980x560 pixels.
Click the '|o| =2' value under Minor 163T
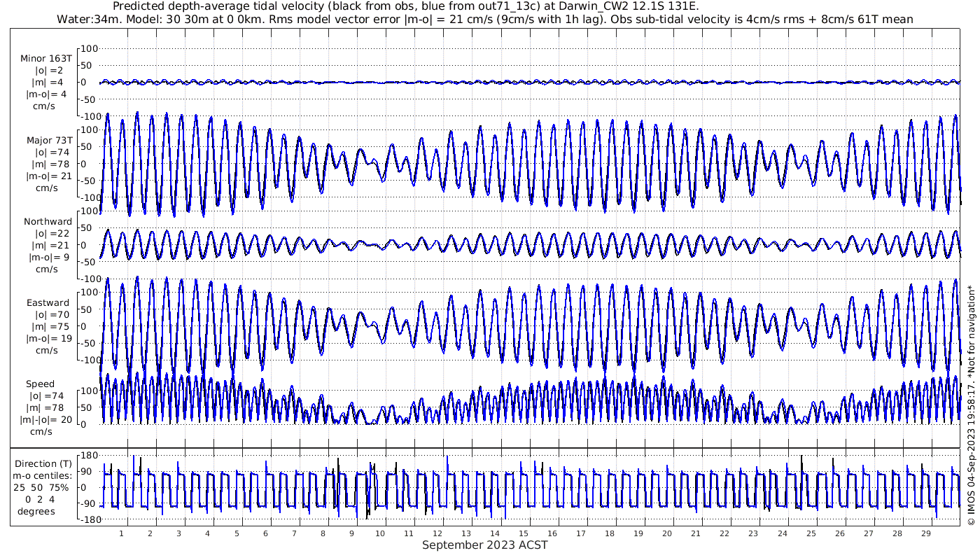coord(50,71)
